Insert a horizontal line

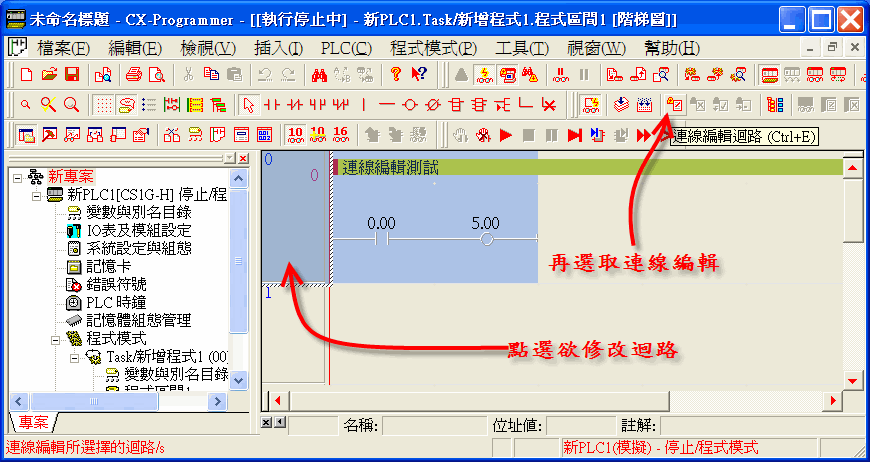387,104
